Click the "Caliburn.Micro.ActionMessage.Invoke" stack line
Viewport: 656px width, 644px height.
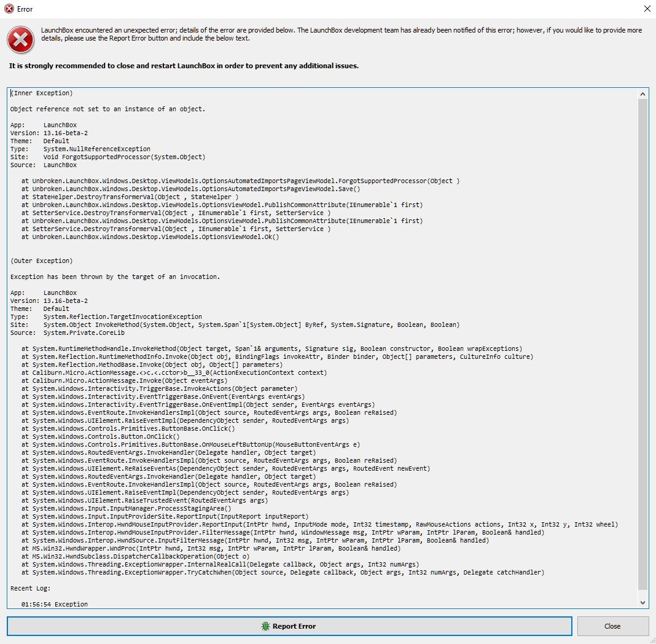[124, 381]
